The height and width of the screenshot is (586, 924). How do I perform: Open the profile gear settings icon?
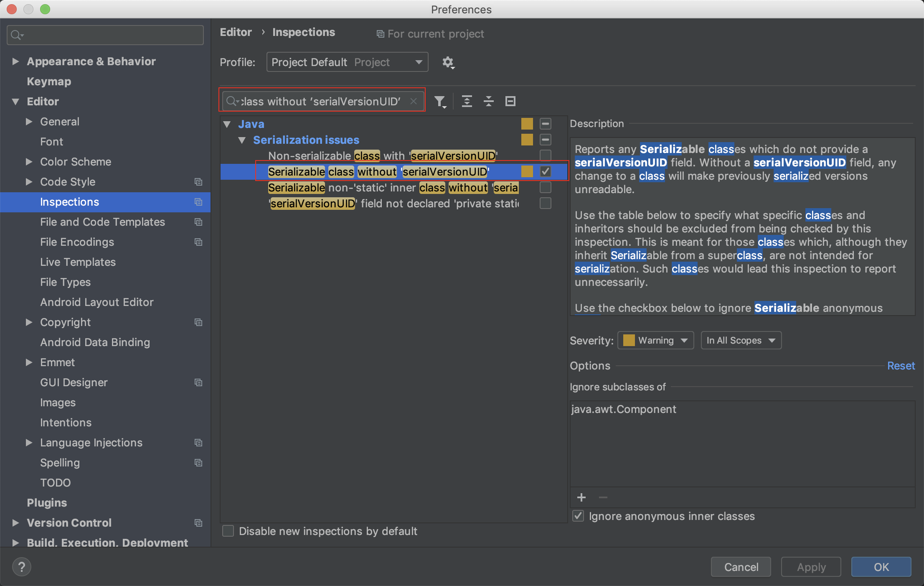click(448, 62)
